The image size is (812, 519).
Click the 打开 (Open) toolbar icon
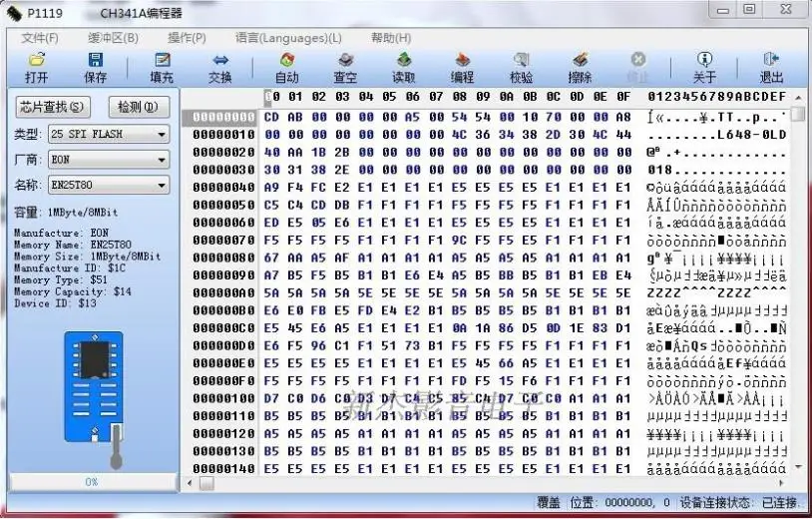36,60
